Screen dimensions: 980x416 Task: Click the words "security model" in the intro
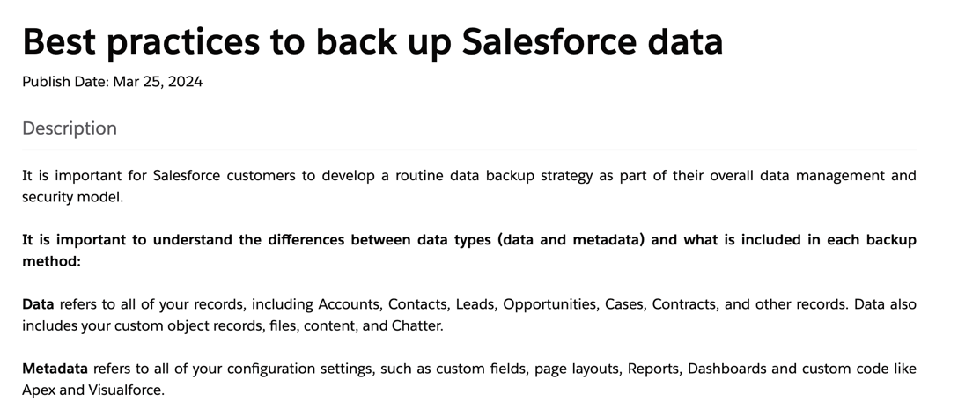(71, 197)
